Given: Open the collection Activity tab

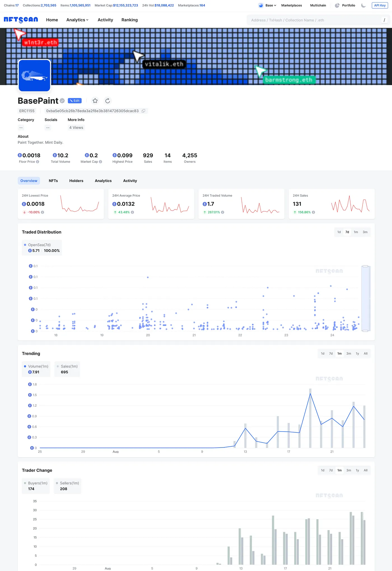Looking at the screenshot, I should tap(130, 181).
